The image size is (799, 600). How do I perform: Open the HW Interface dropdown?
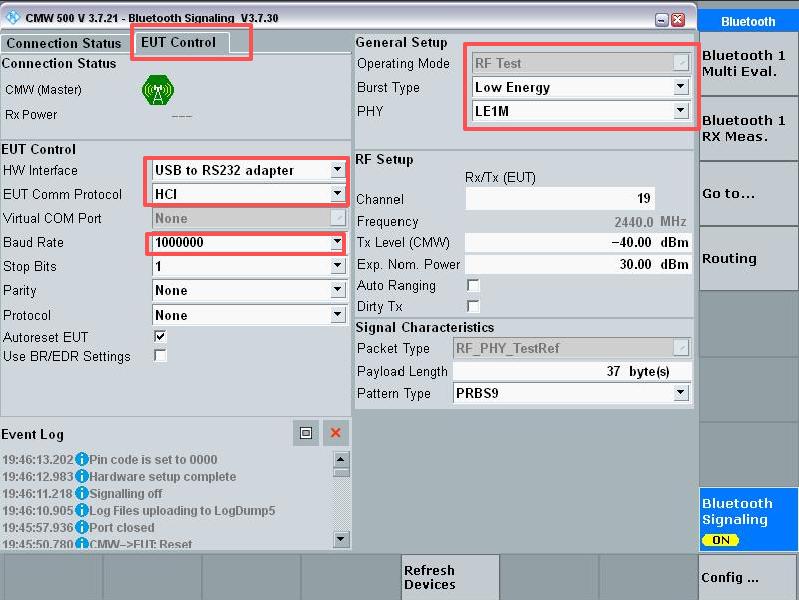(337, 170)
